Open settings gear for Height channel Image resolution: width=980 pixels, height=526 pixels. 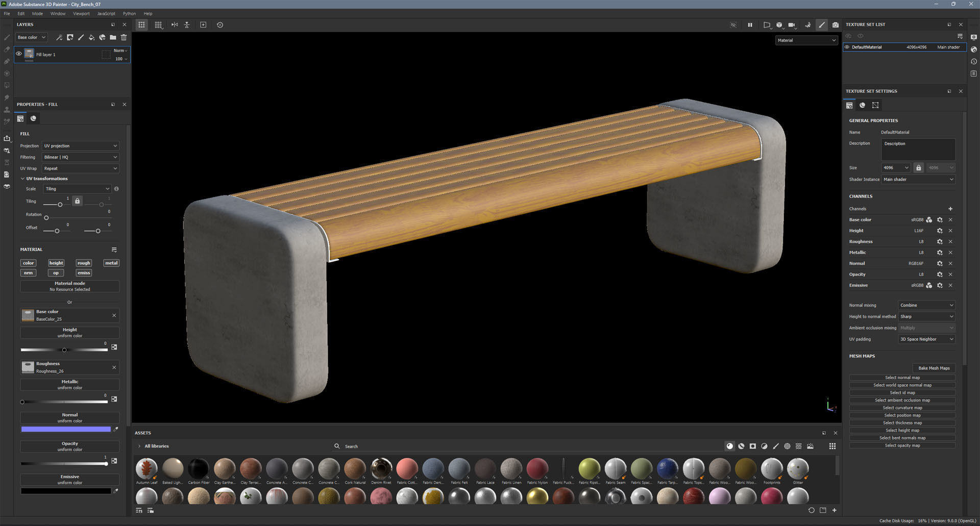940,231
